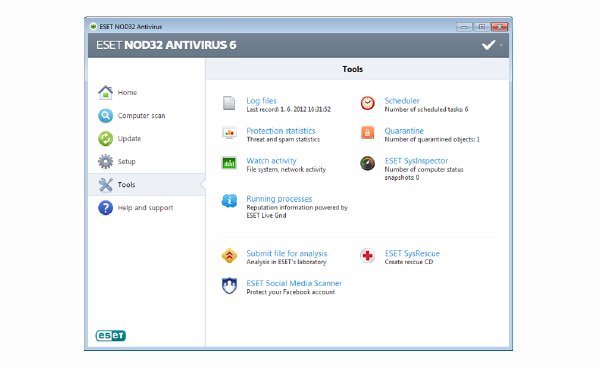600x369 pixels.
Task: Click the protection status checkmark icon
Action: [488, 45]
